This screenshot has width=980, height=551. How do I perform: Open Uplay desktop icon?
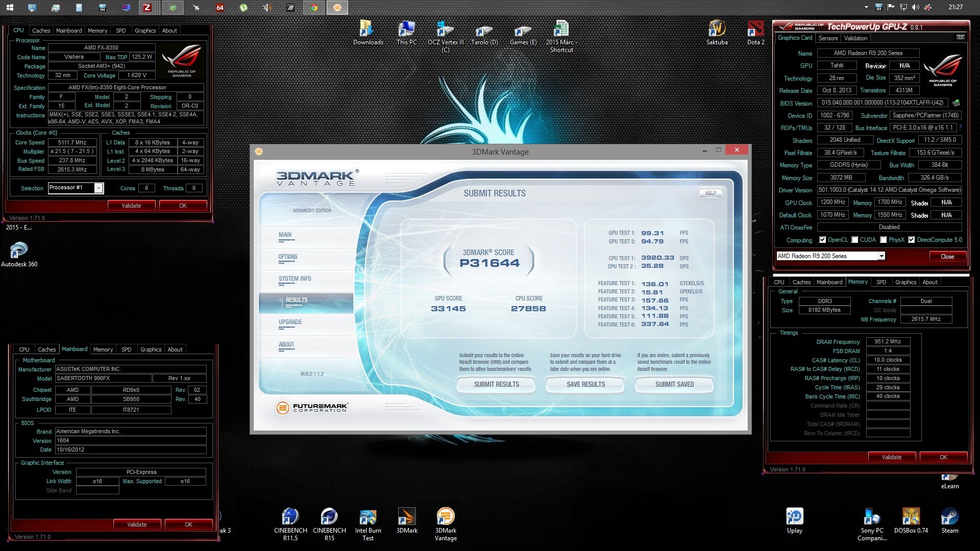(x=795, y=520)
